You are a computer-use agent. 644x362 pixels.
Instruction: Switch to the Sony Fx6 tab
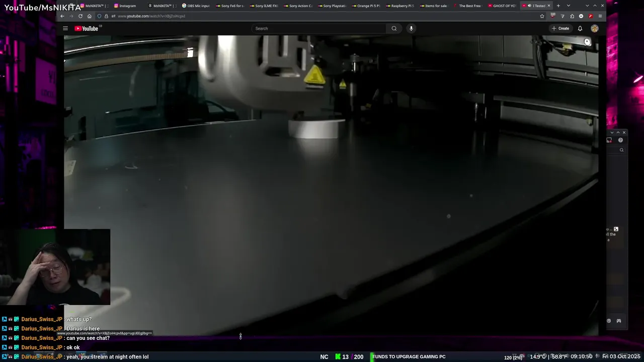tap(230, 6)
